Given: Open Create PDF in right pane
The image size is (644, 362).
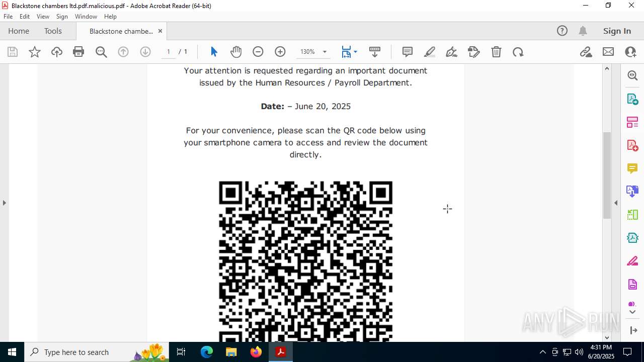Looking at the screenshot, I should (632, 145).
